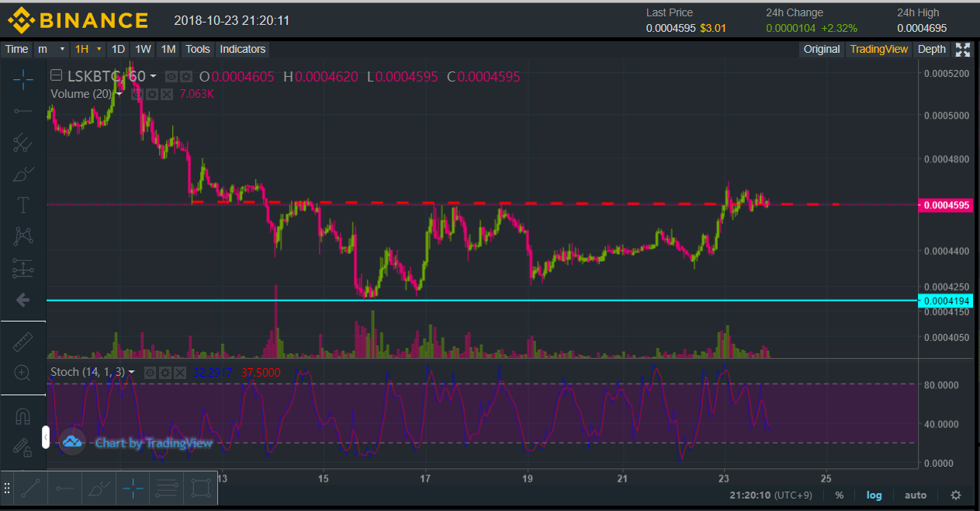Select the Text annotation tool
This screenshot has width=980, height=511.
point(23,205)
